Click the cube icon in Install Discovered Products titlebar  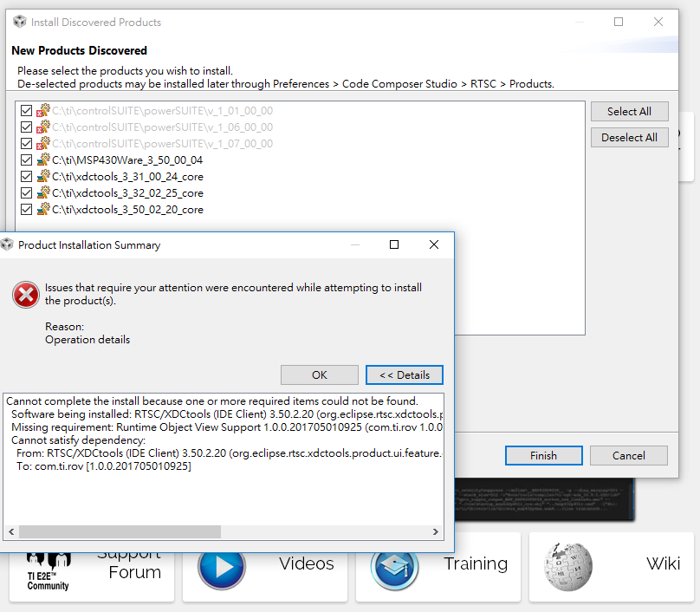19,22
